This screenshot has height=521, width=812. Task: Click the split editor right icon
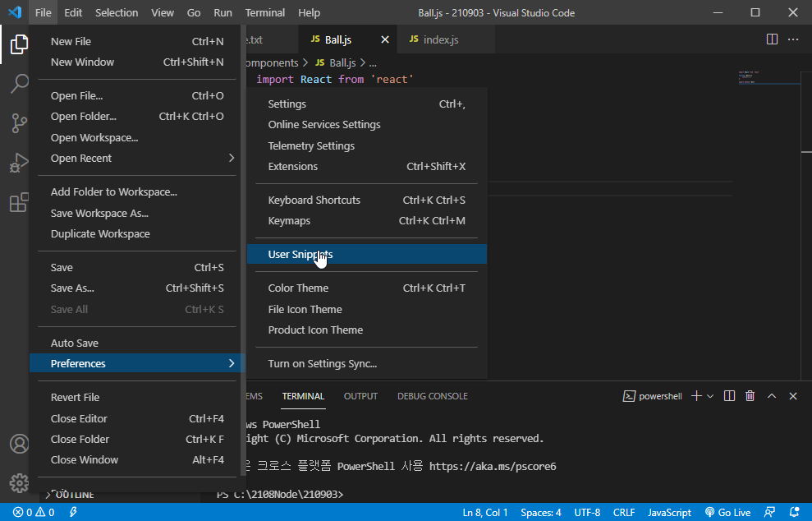pyautogui.click(x=772, y=39)
